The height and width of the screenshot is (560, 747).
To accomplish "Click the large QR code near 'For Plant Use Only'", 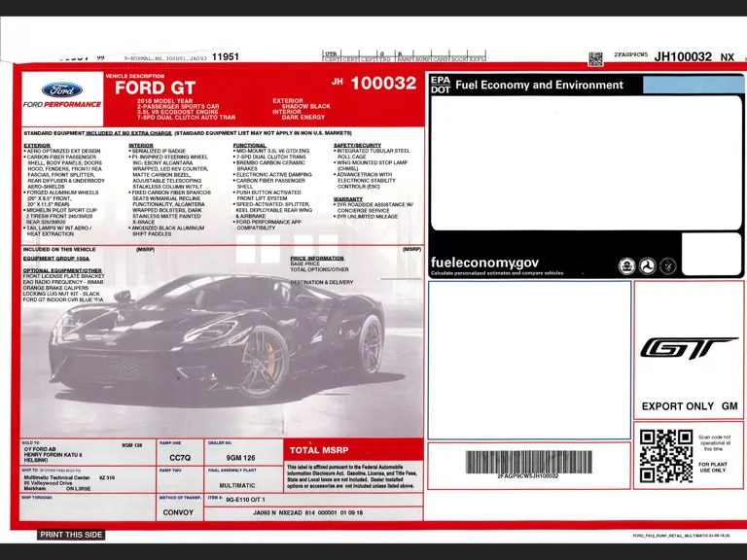I will 666,456.
